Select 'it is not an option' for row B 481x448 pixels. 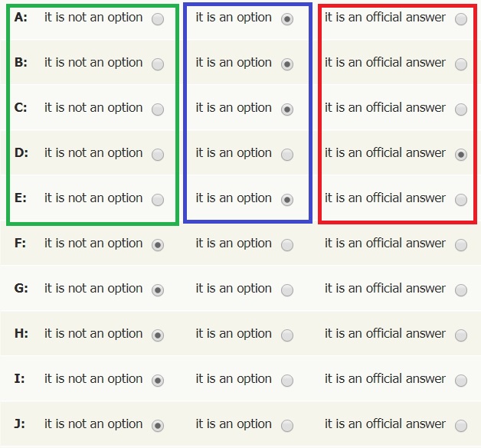(x=158, y=65)
